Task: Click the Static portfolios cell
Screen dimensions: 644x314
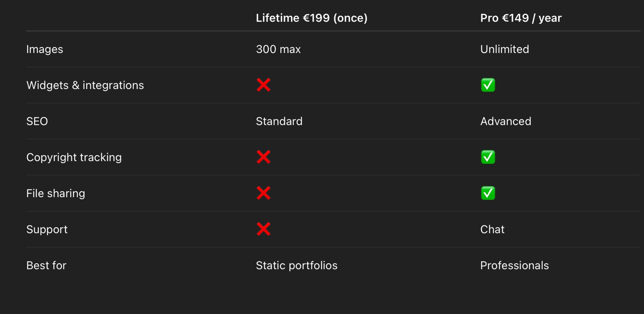Action: (296, 265)
